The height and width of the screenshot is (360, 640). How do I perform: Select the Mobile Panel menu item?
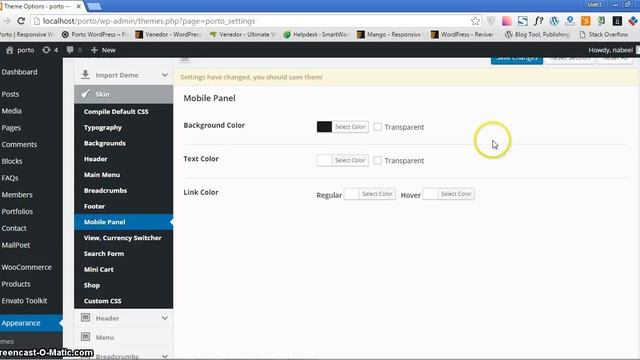[123, 222]
